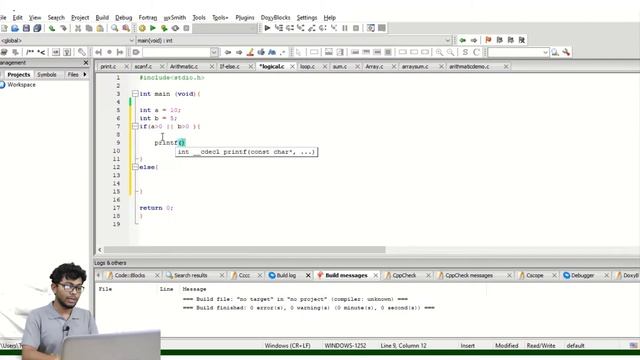Jump forward with the right arrow icon
The width and height of the screenshot is (640, 360).
[x=473, y=40]
